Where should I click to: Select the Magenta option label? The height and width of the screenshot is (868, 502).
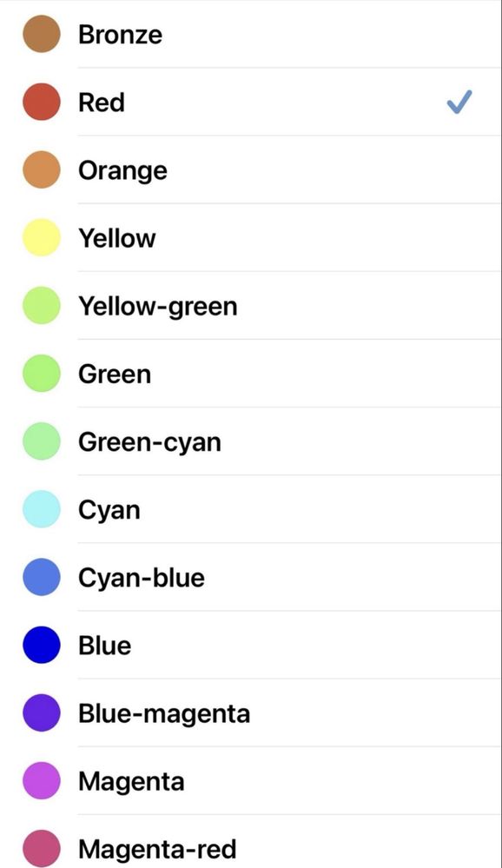(x=131, y=782)
